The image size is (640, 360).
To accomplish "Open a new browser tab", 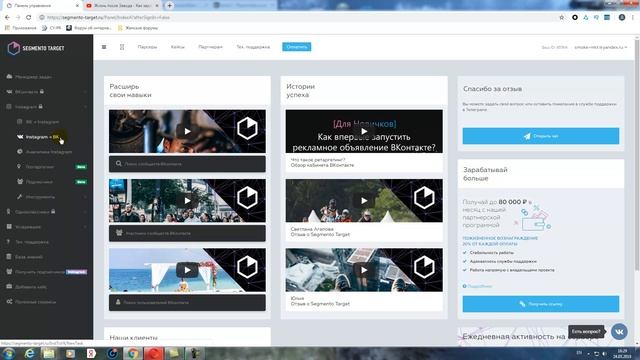I will 169,6.
